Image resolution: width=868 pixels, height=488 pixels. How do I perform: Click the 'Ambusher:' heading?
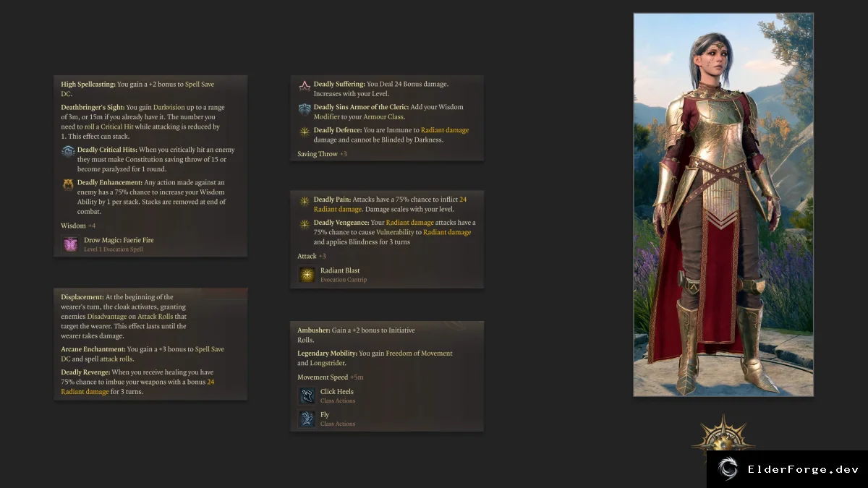pos(313,330)
